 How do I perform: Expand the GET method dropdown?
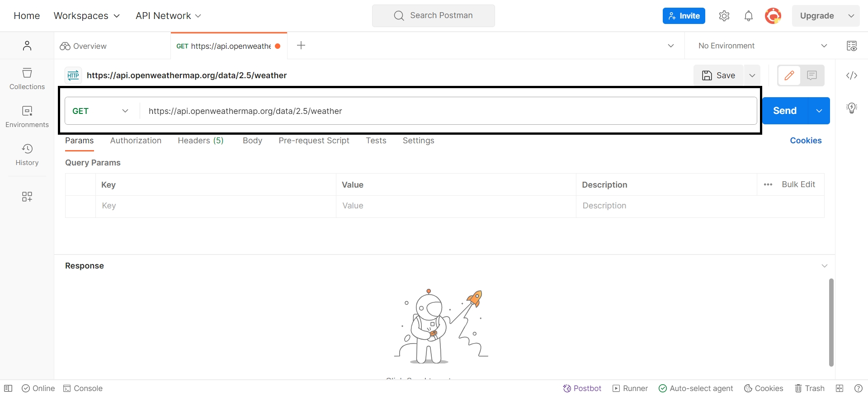101,111
